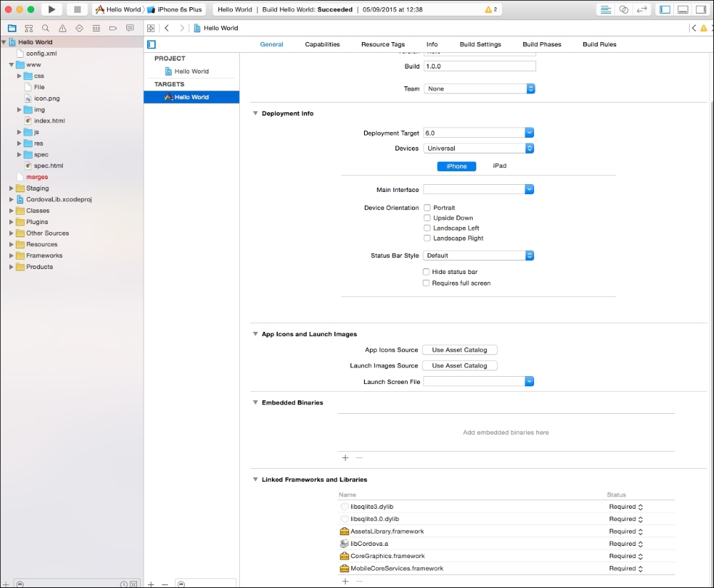This screenshot has height=588, width=714.
Task: Open the report navigator icon
Action: click(x=130, y=29)
